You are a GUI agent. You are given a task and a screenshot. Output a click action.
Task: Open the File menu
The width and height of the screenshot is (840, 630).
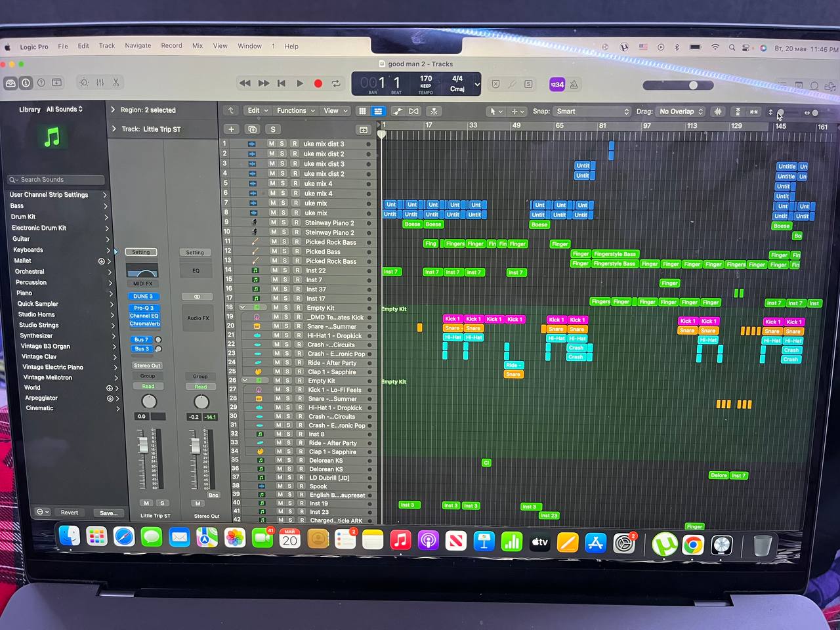(63, 46)
